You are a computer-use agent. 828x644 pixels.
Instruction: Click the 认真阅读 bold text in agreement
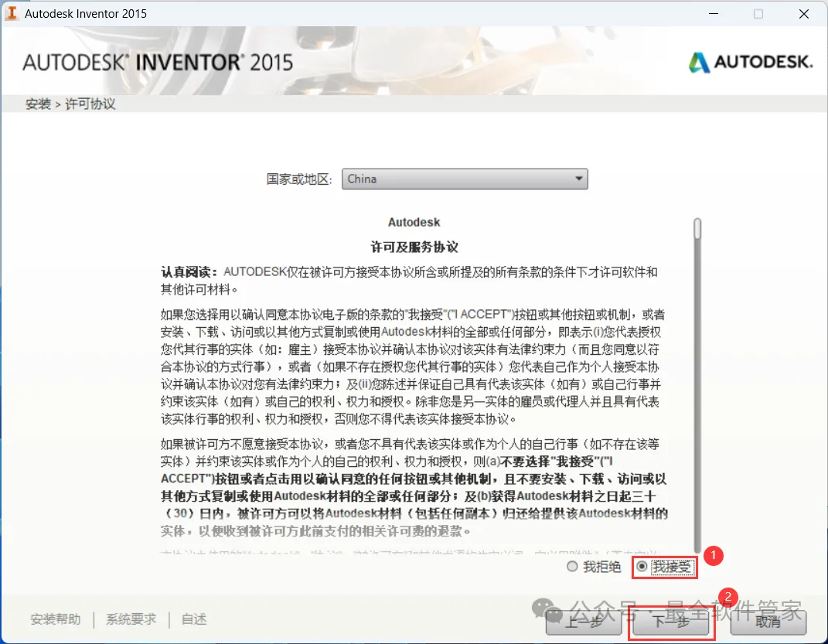click(x=189, y=272)
